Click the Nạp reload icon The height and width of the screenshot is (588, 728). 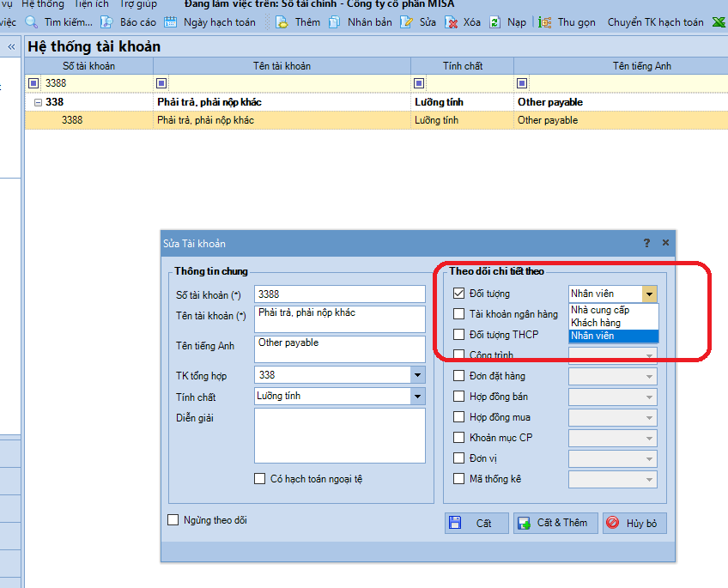(x=495, y=21)
